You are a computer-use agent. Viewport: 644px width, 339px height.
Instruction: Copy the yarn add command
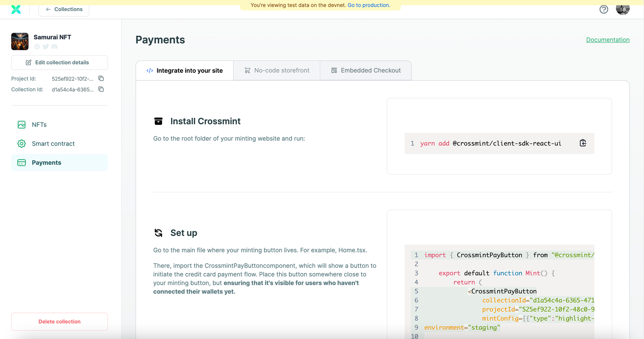coord(583,143)
